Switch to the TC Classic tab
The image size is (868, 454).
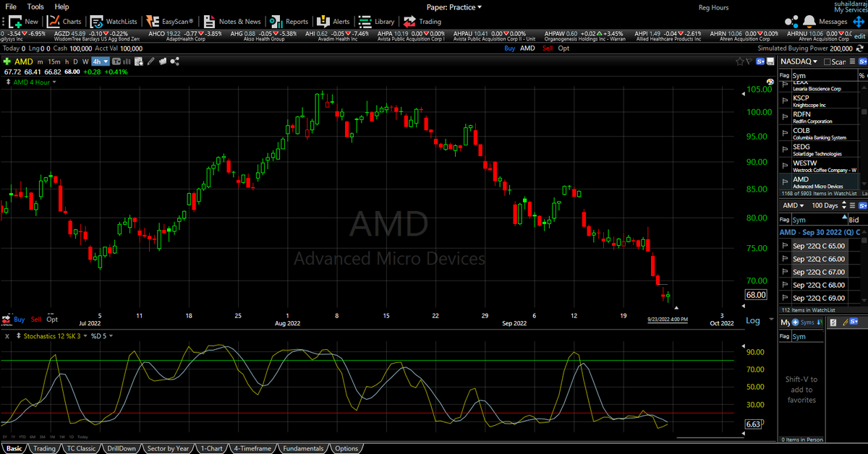[81, 448]
